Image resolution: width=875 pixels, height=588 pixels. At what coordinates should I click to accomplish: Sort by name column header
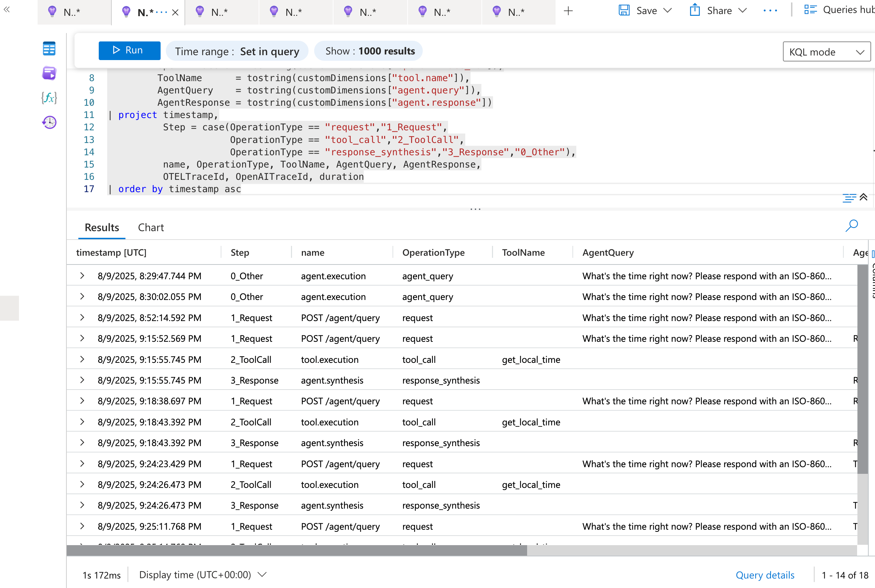point(313,252)
